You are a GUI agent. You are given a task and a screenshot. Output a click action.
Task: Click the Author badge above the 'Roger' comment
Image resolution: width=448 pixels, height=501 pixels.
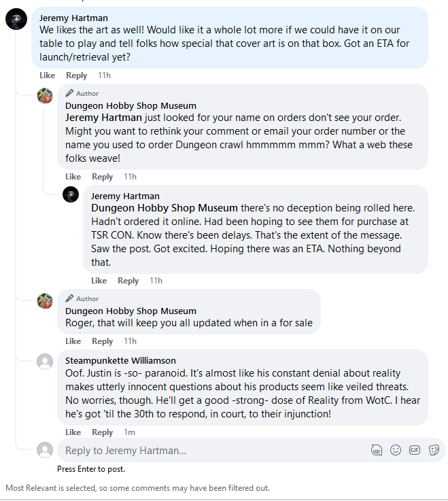(82, 298)
